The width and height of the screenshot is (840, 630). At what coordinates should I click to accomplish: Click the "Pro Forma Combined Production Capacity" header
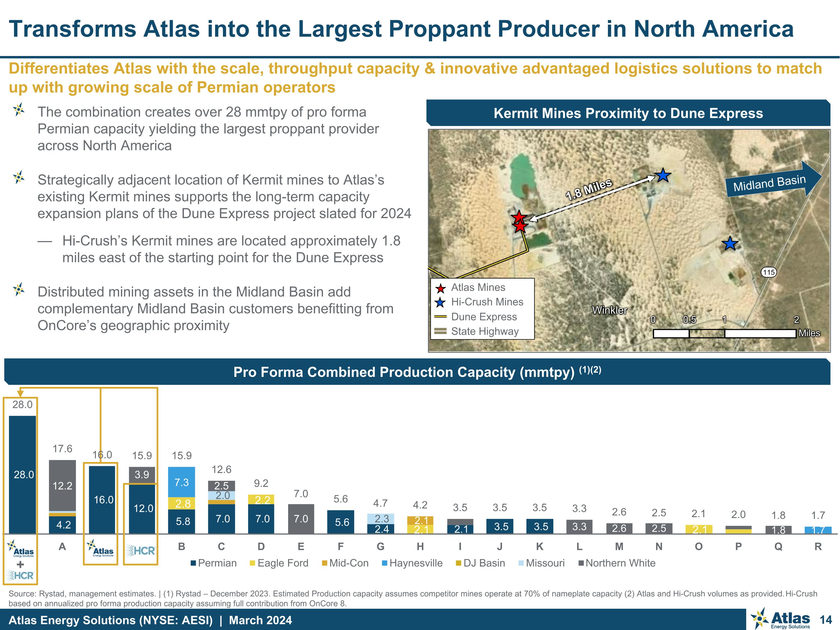coord(417,372)
